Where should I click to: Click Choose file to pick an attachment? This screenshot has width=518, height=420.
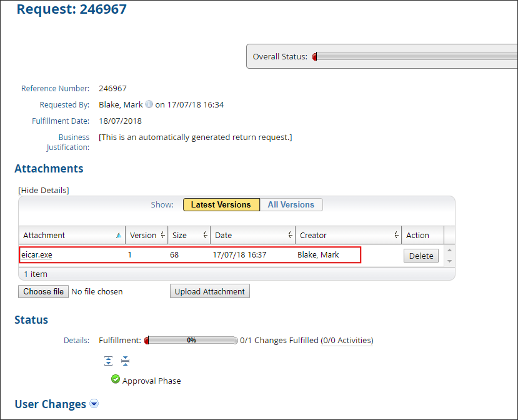click(42, 291)
